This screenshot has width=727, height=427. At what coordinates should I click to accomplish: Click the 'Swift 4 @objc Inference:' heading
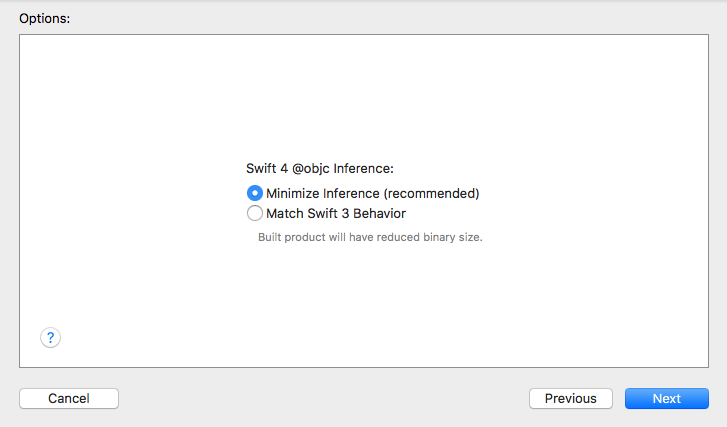point(320,168)
